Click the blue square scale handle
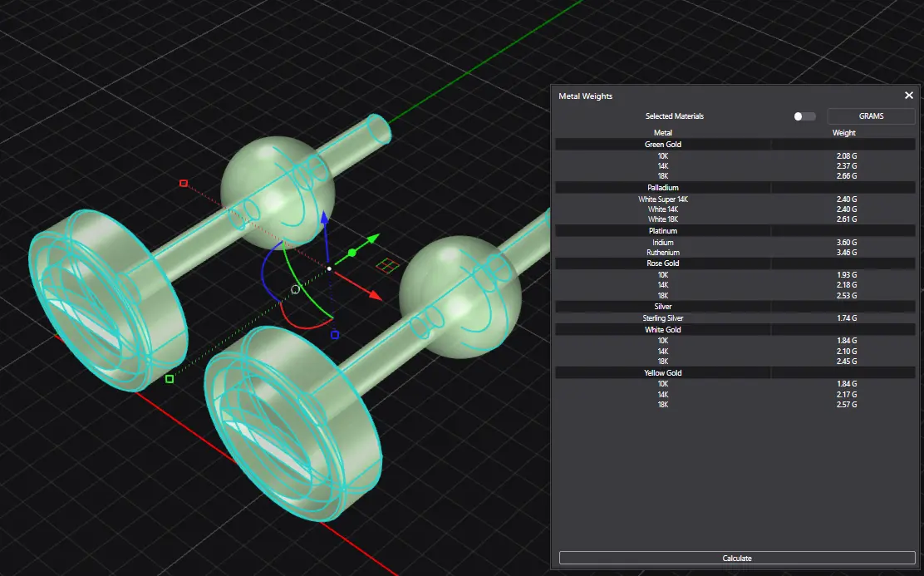This screenshot has height=576, width=924. pyautogui.click(x=335, y=335)
